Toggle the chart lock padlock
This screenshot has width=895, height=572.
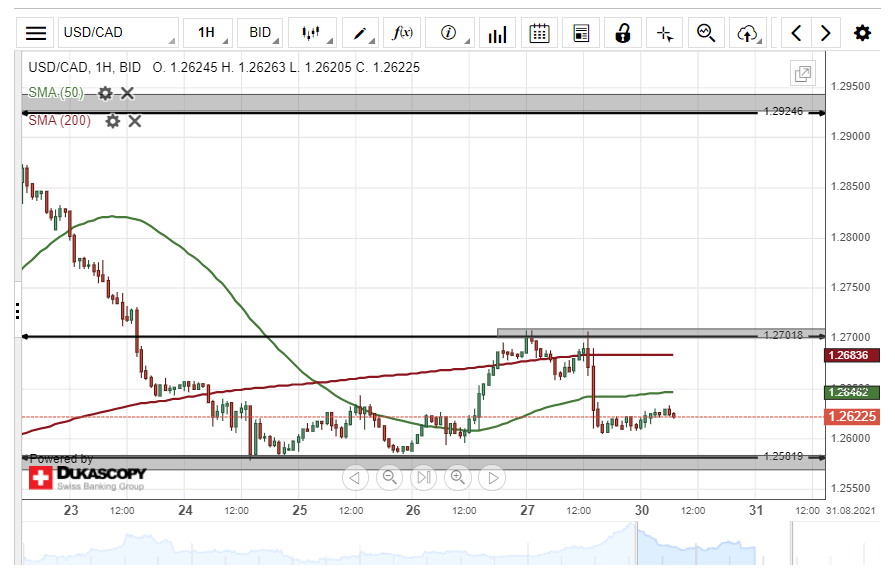[623, 33]
